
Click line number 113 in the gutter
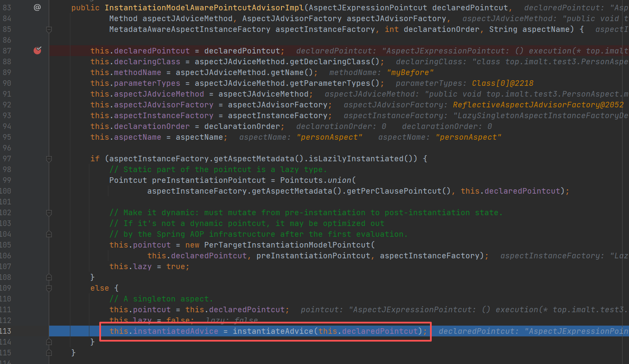coord(6,331)
